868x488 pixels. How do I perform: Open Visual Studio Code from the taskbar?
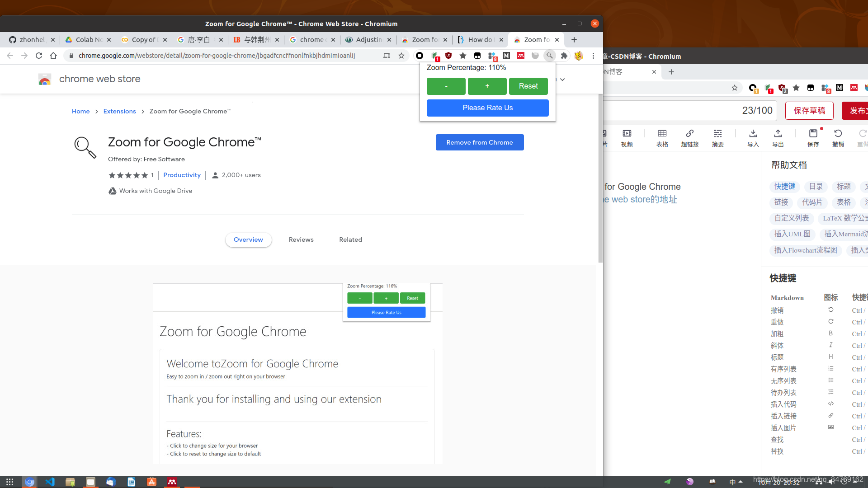pyautogui.click(x=50, y=482)
